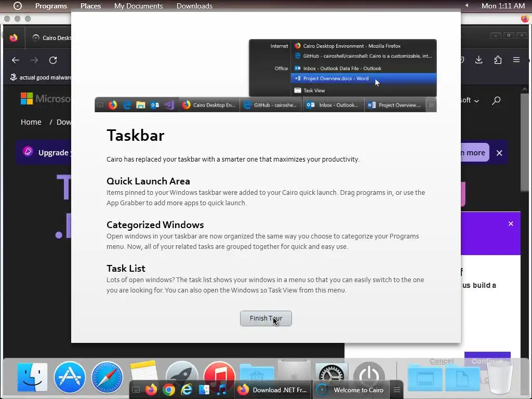This screenshot has width=532, height=399.
Task: Click the 'Taskbar' heading in the tour
Action: 136,135
